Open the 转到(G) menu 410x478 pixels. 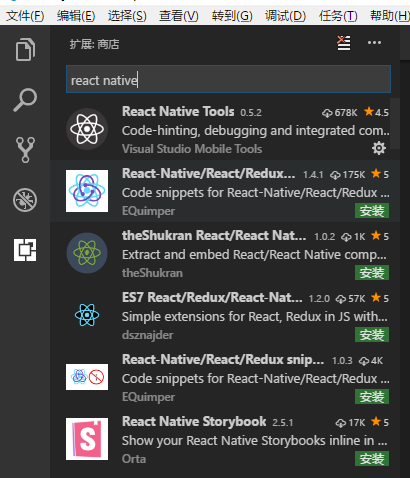pos(232,16)
